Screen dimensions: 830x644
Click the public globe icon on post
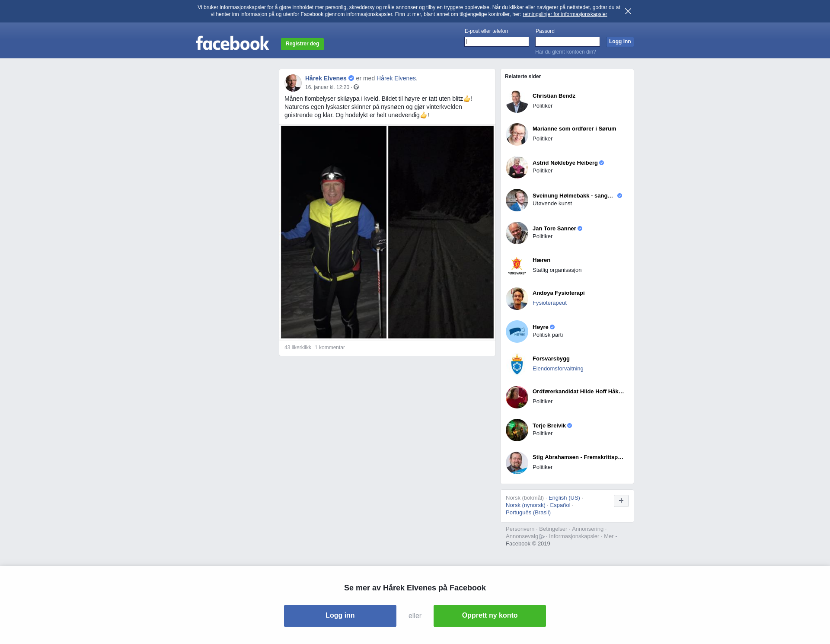[x=356, y=87]
